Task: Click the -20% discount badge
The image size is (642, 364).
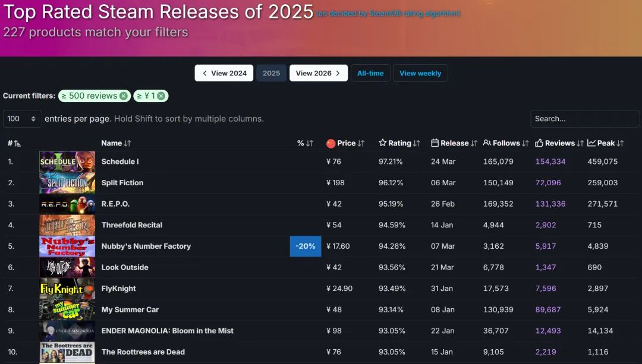Action: tap(306, 246)
